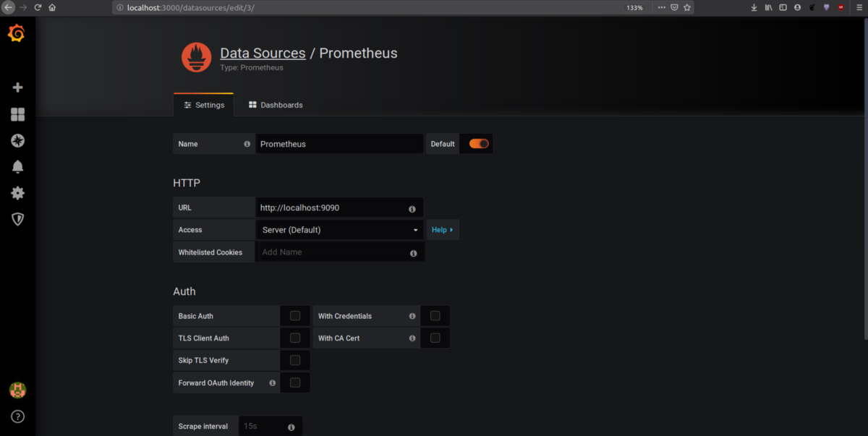The width and height of the screenshot is (868, 436).
Task: Open the Create plus menu
Action: pos(18,87)
